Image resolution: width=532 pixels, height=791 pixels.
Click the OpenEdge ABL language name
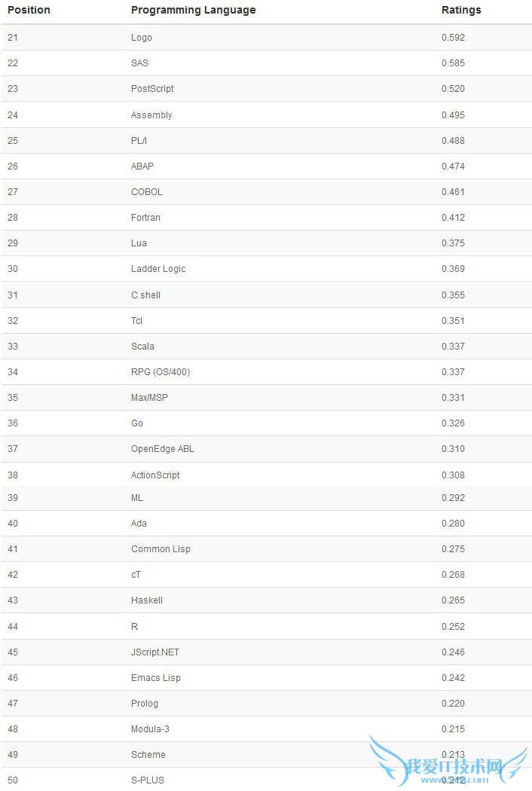click(163, 449)
